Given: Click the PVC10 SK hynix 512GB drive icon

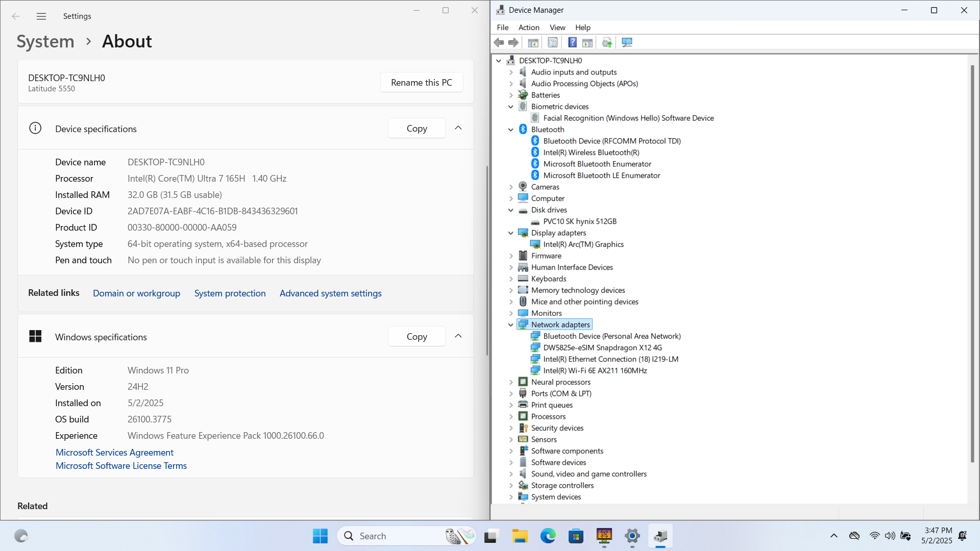Looking at the screenshot, I should tap(535, 222).
